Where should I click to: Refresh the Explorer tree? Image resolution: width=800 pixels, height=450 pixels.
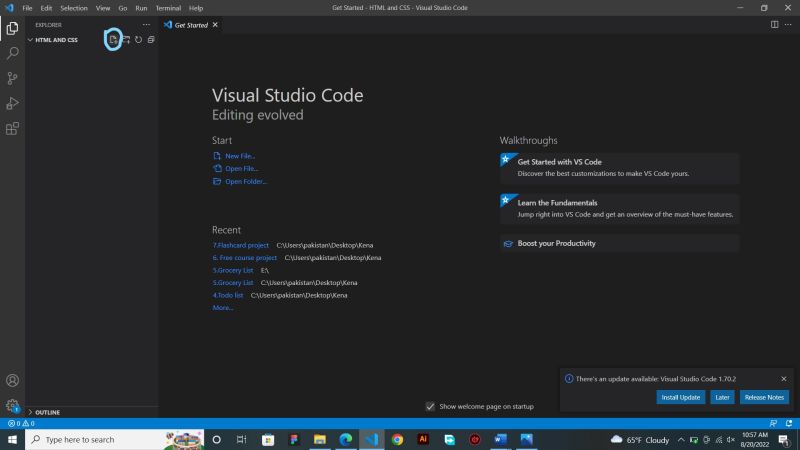coord(138,39)
